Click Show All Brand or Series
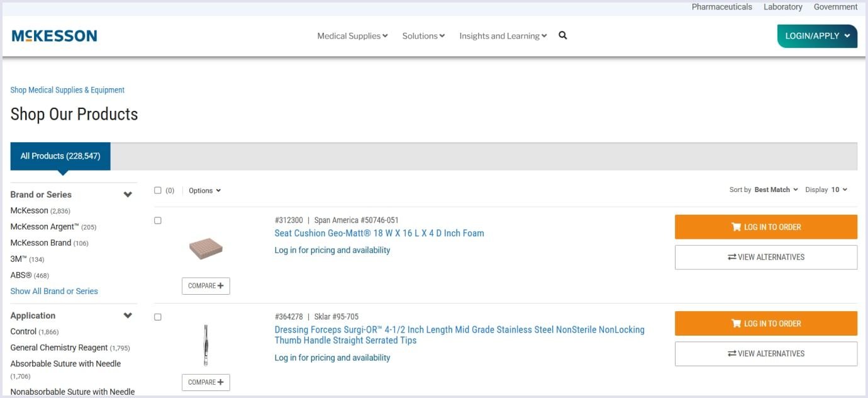 (54, 291)
